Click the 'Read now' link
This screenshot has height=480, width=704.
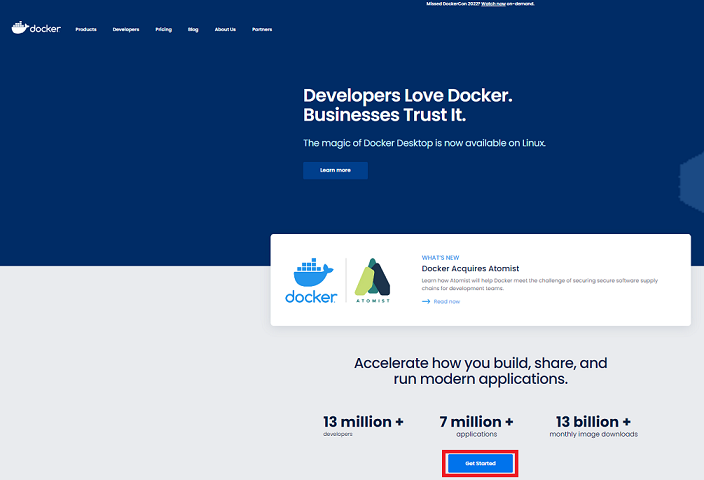[447, 301]
